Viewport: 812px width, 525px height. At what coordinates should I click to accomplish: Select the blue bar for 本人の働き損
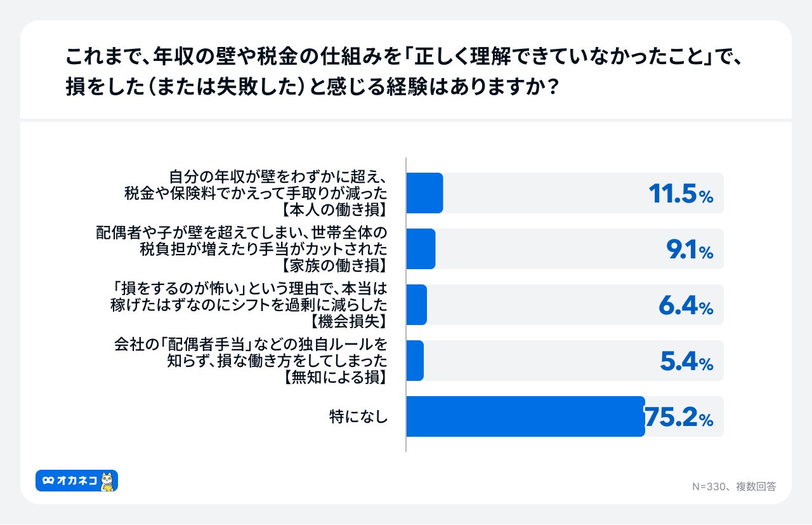tap(424, 193)
